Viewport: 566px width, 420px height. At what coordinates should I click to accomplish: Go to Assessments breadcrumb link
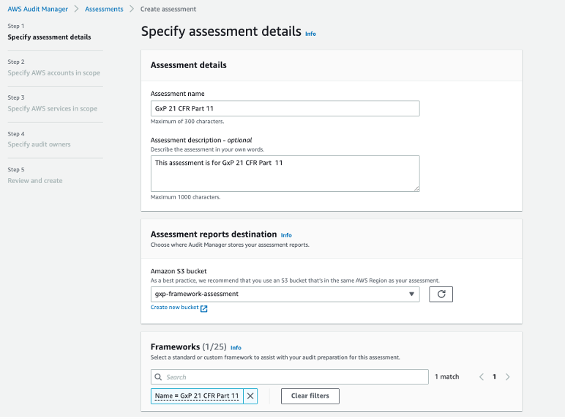104,9
